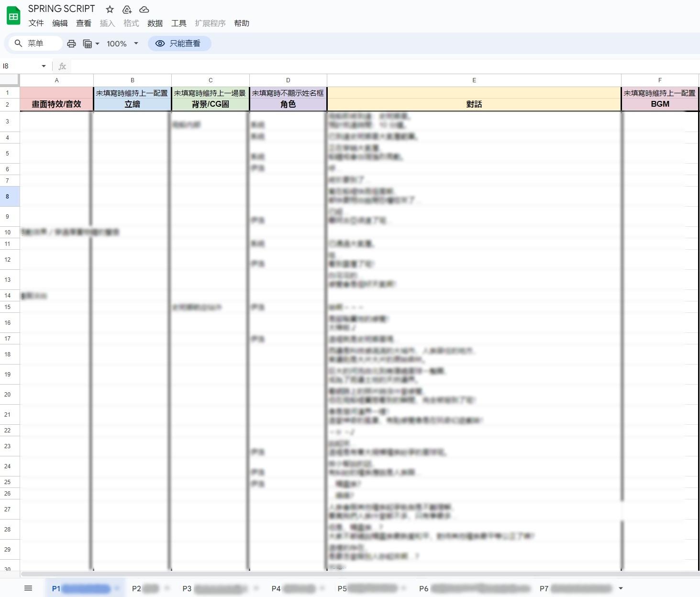This screenshot has width=700, height=597.
Task: Open the 数据 menu
Action: pos(155,23)
